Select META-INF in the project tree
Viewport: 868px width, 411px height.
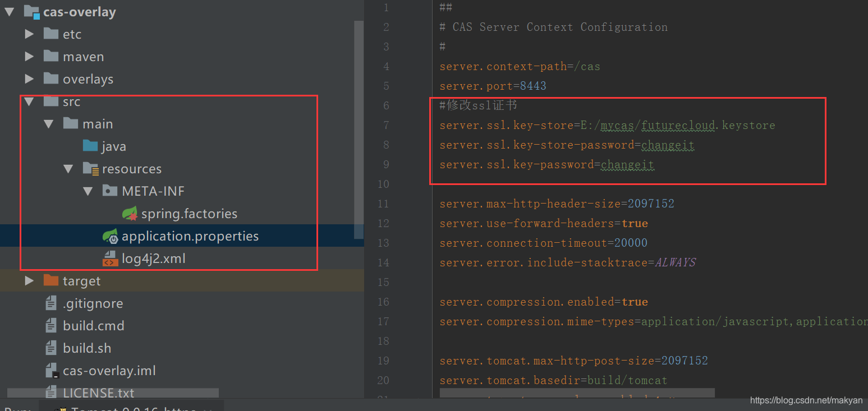point(153,191)
